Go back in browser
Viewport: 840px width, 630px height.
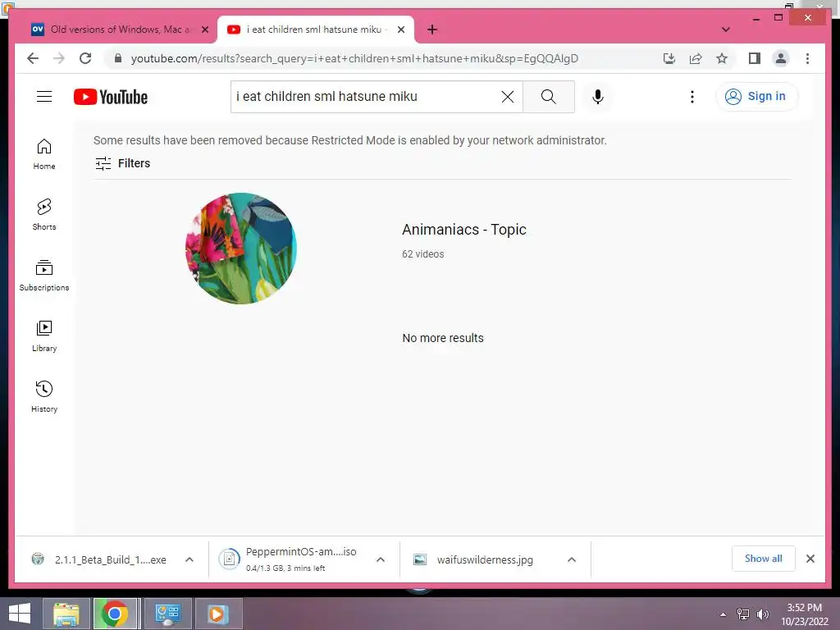(x=33, y=58)
